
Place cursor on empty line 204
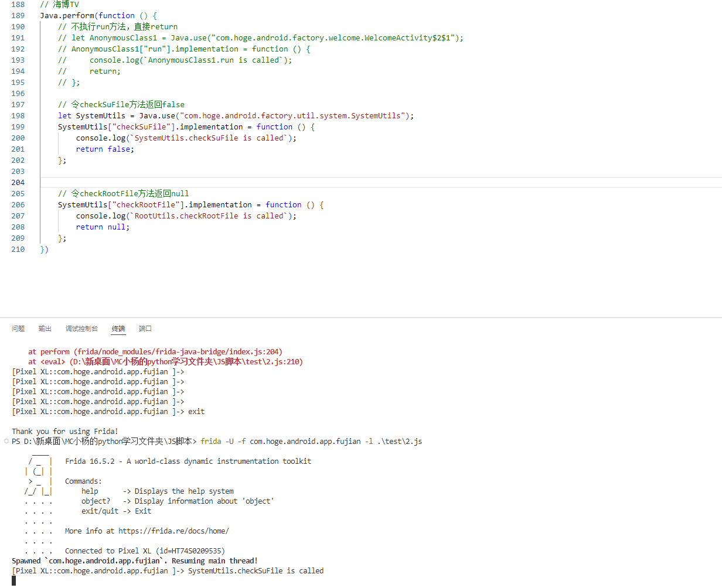[x=234, y=183]
